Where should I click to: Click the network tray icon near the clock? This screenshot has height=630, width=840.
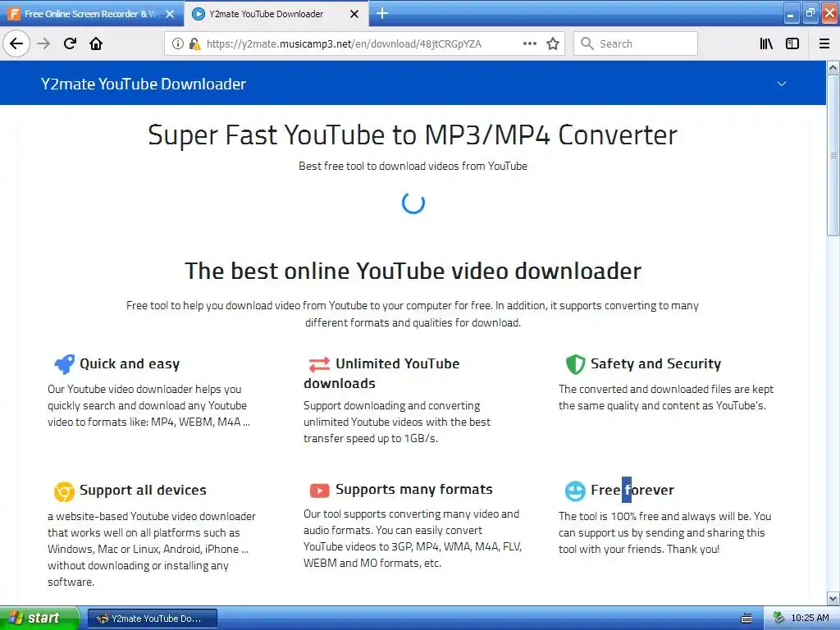click(x=778, y=619)
